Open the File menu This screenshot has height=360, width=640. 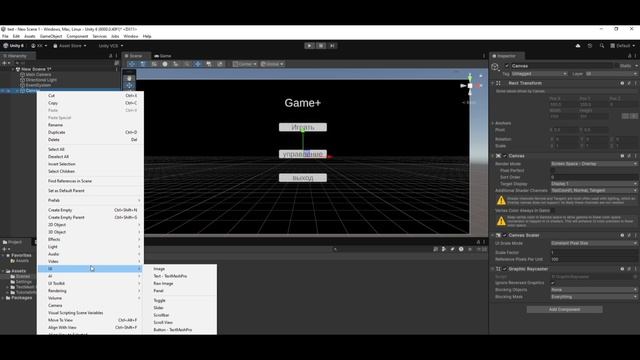click(5, 36)
